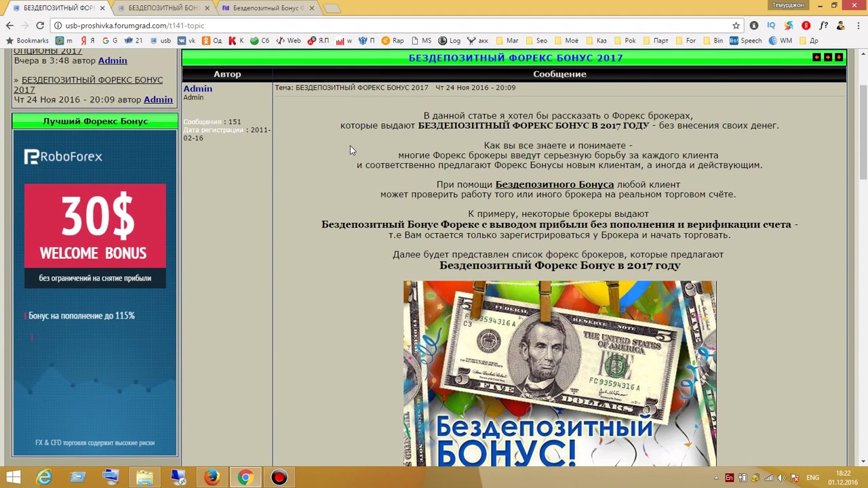Screen dimensions: 868x488
Task: Open the Log bookmark
Action: pos(449,41)
